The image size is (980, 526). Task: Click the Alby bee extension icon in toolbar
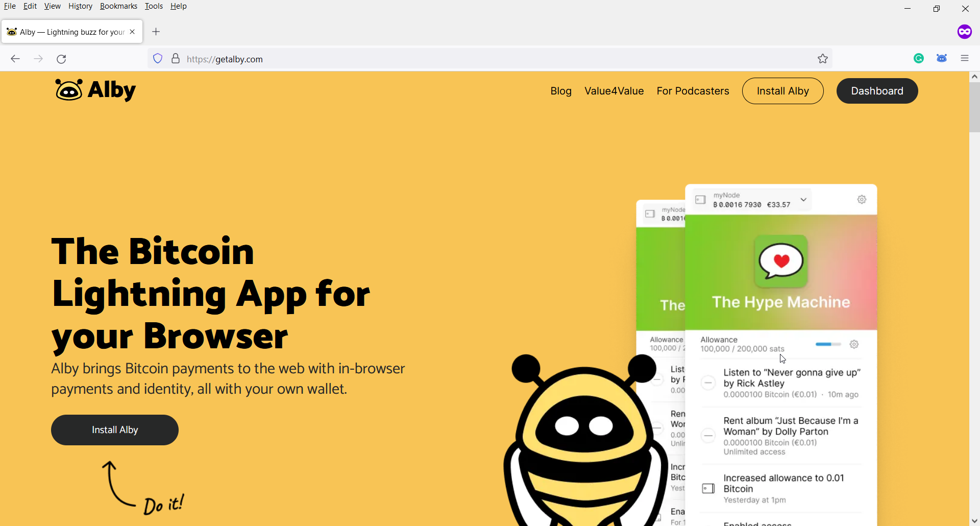(942, 59)
